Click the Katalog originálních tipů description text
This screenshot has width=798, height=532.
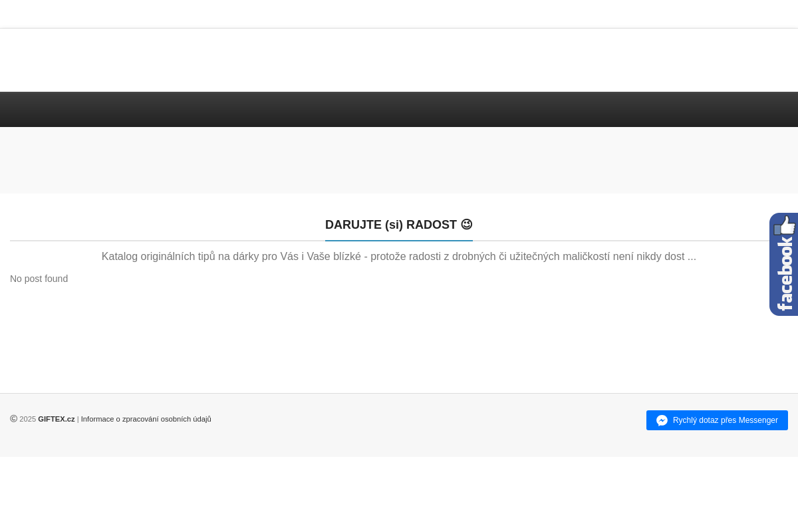click(x=399, y=257)
